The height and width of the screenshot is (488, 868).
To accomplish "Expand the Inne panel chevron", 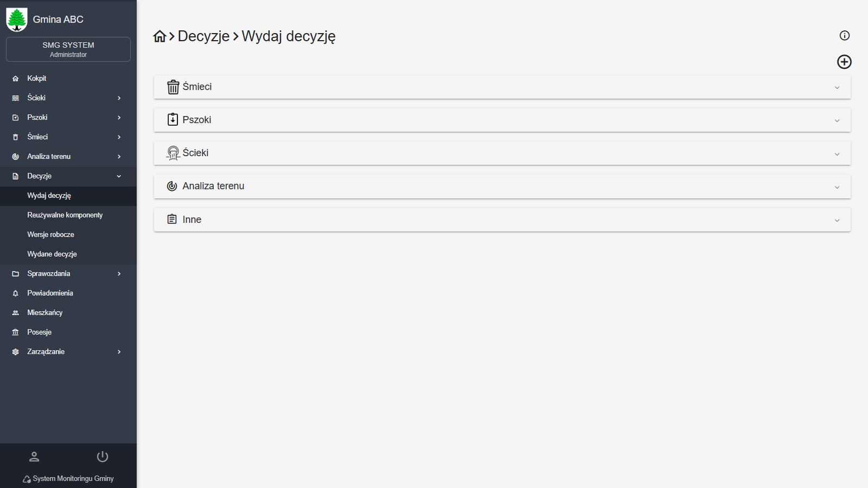I will tap(837, 220).
